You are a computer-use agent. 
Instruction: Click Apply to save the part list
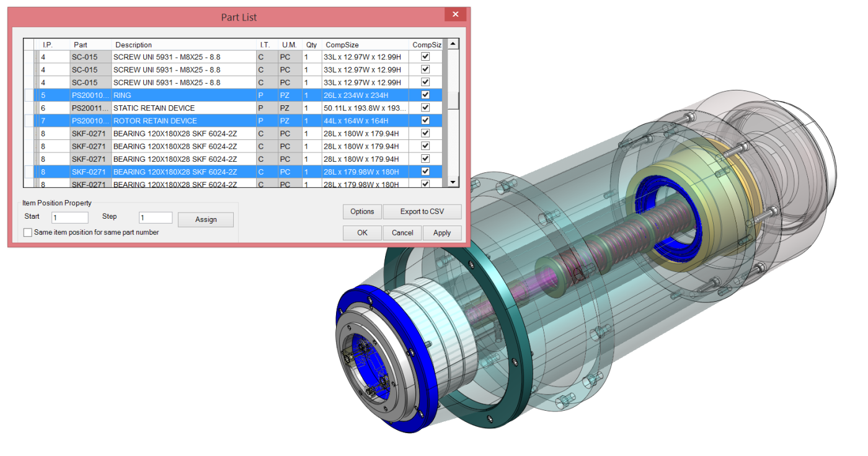click(442, 233)
